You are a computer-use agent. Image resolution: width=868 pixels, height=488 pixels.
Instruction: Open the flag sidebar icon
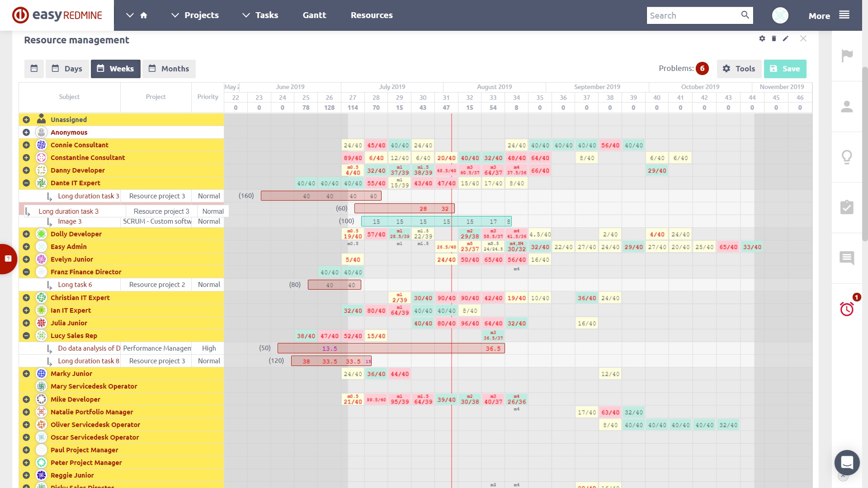tap(847, 56)
